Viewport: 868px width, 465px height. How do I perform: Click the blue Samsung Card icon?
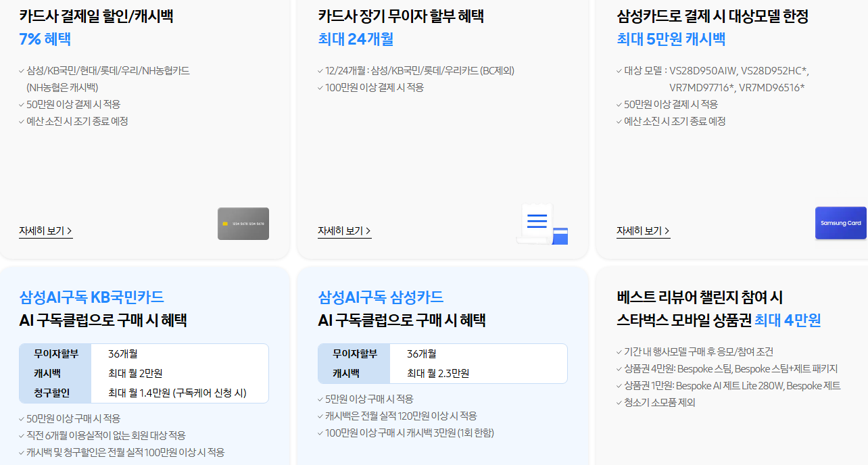point(841,223)
